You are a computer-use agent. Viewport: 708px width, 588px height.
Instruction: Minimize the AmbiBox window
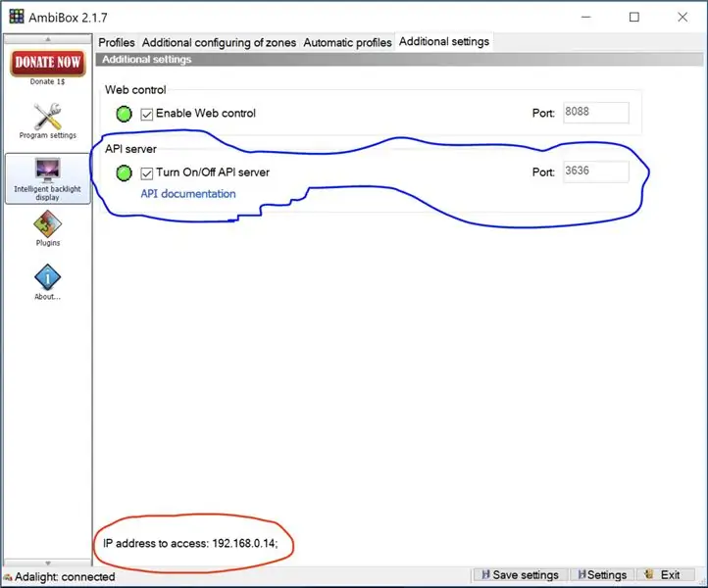586,17
